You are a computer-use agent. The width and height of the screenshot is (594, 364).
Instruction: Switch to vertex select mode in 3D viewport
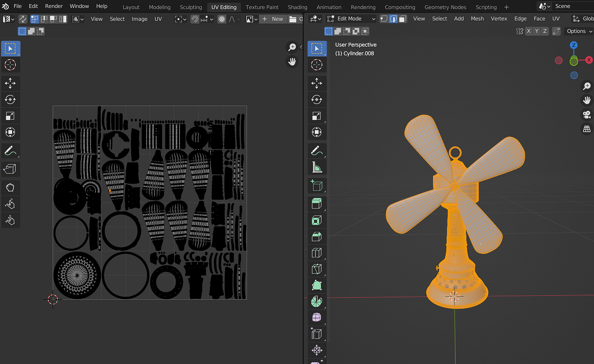(384, 19)
